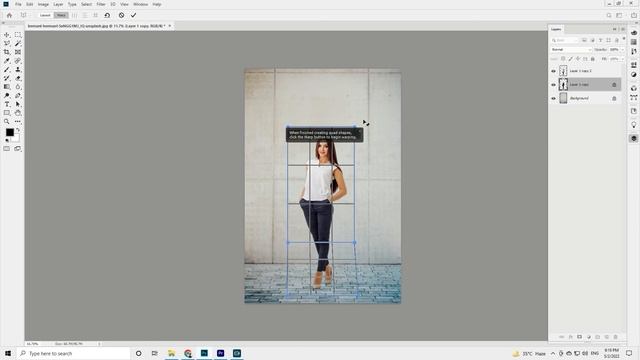
Task: Toggle Quick Mask mode in the toolbar
Action: click(x=7, y=149)
